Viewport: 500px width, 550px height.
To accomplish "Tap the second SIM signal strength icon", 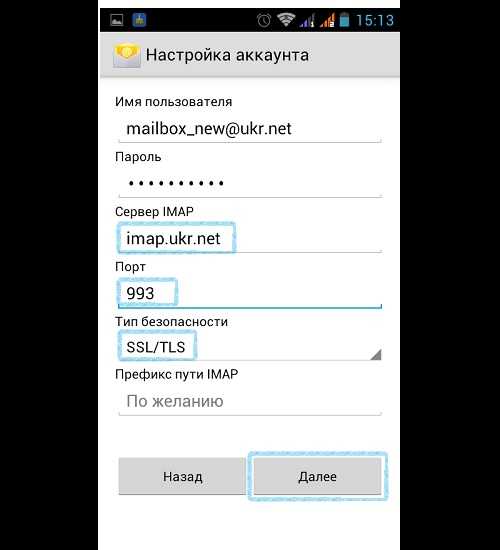I will point(327,20).
